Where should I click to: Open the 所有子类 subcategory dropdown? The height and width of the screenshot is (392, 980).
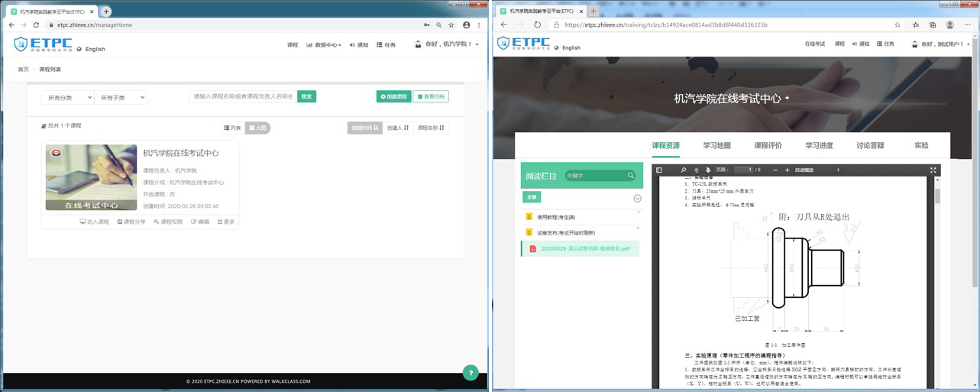tap(121, 97)
